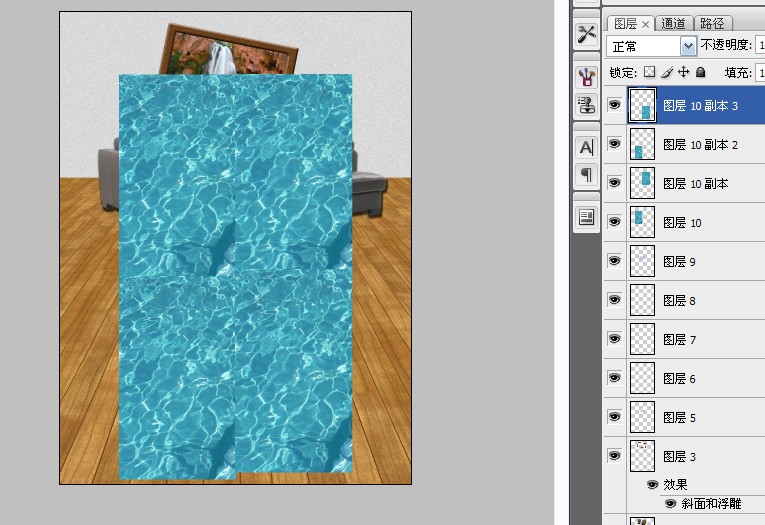Toggle eye for 图层 10 副本
The width and height of the screenshot is (765, 525).
coord(615,183)
